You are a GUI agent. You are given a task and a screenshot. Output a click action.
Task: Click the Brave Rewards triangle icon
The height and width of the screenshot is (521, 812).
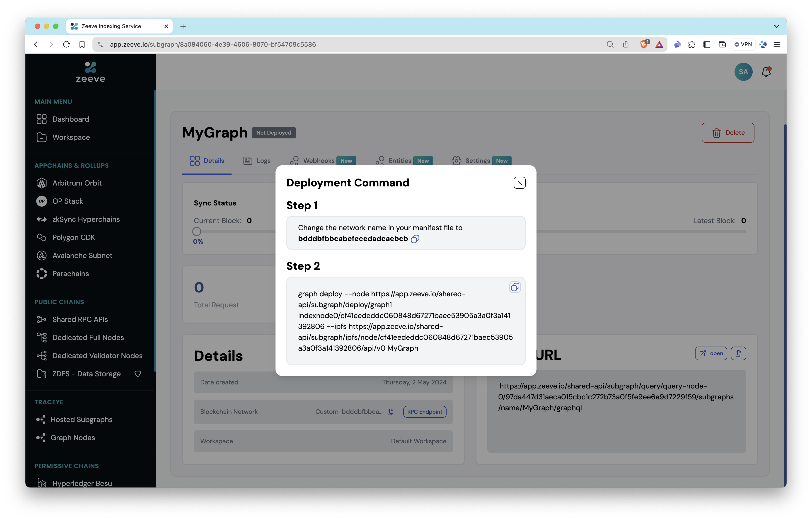tap(659, 44)
